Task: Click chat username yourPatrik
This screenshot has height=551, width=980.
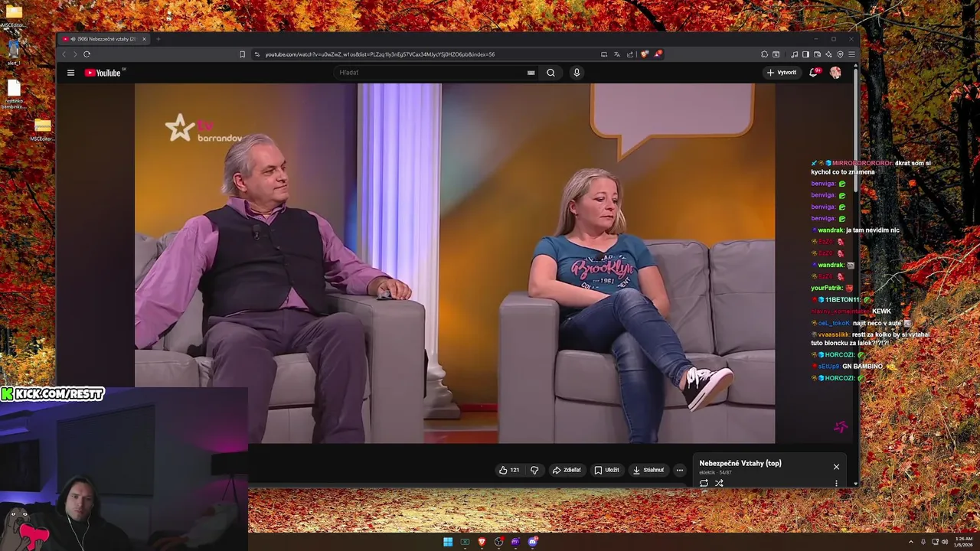Action: [x=827, y=288]
